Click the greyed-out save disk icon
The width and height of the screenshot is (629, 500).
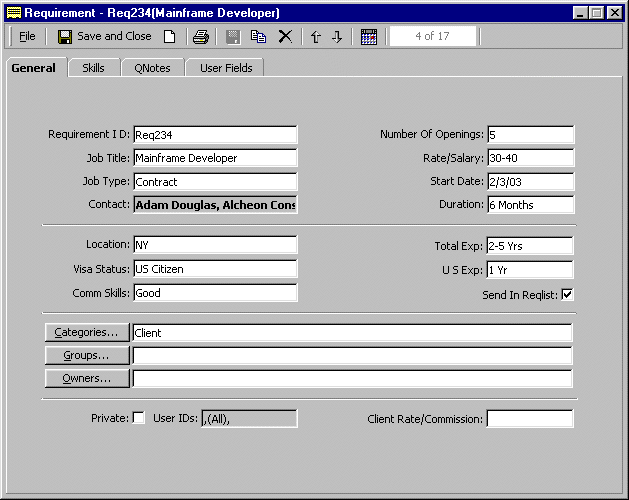point(233,37)
